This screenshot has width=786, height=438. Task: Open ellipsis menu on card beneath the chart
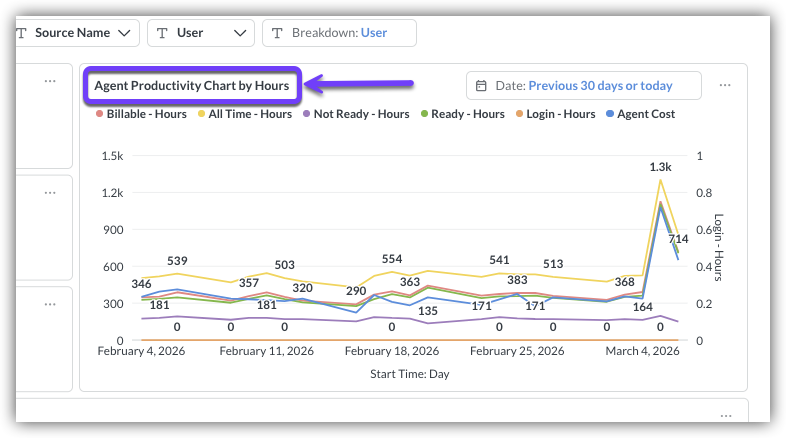pos(725,414)
